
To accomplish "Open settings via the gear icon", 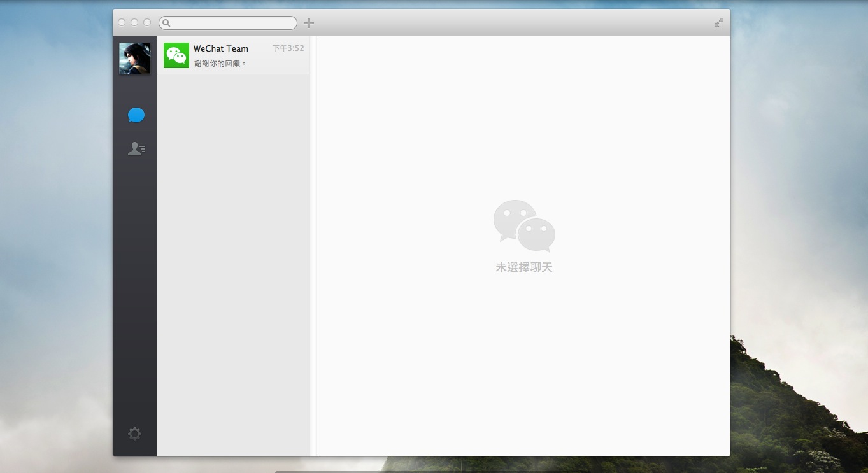I will pos(134,434).
